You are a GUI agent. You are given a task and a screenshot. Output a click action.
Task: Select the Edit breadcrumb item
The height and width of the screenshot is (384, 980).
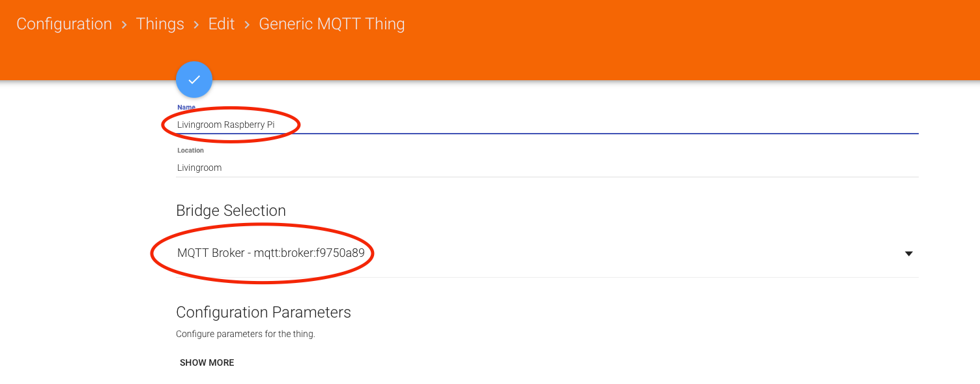(x=221, y=24)
